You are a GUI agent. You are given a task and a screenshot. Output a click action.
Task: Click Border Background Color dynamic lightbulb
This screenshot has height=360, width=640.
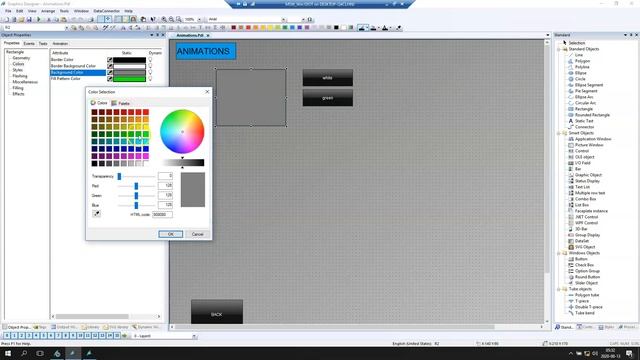point(150,66)
